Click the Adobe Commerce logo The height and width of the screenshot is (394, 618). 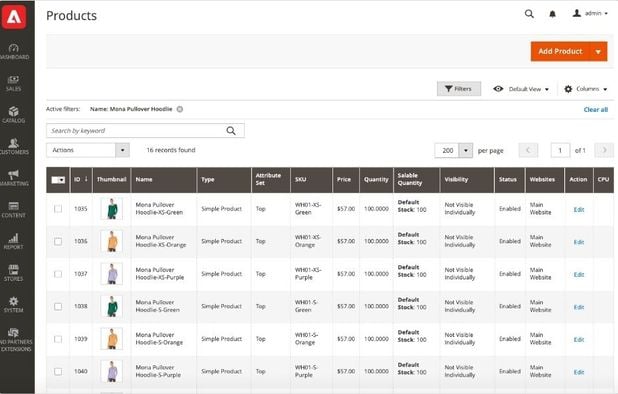pyautogui.click(x=14, y=17)
